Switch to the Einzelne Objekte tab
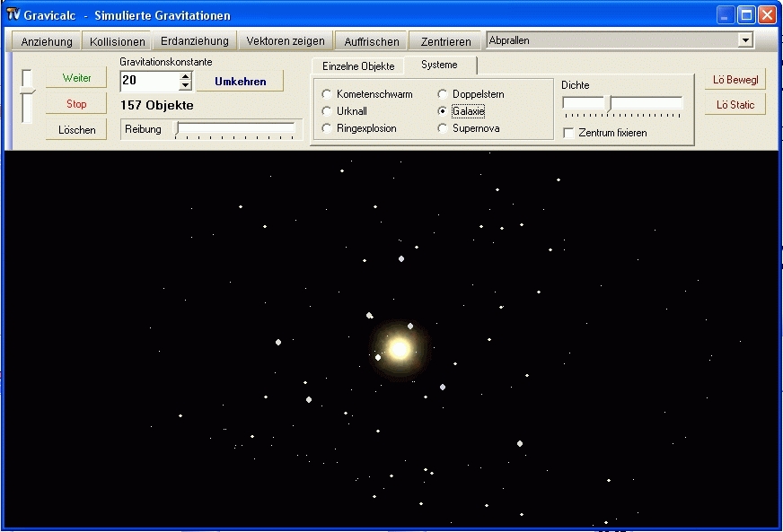 358,66
